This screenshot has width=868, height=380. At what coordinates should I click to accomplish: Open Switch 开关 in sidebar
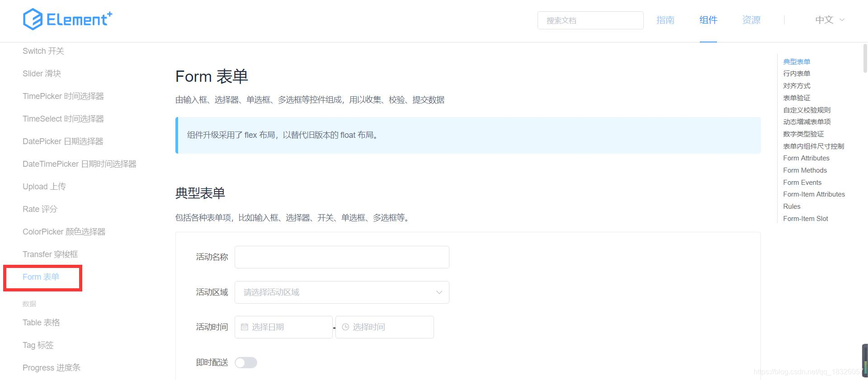(x=43, y=51)
